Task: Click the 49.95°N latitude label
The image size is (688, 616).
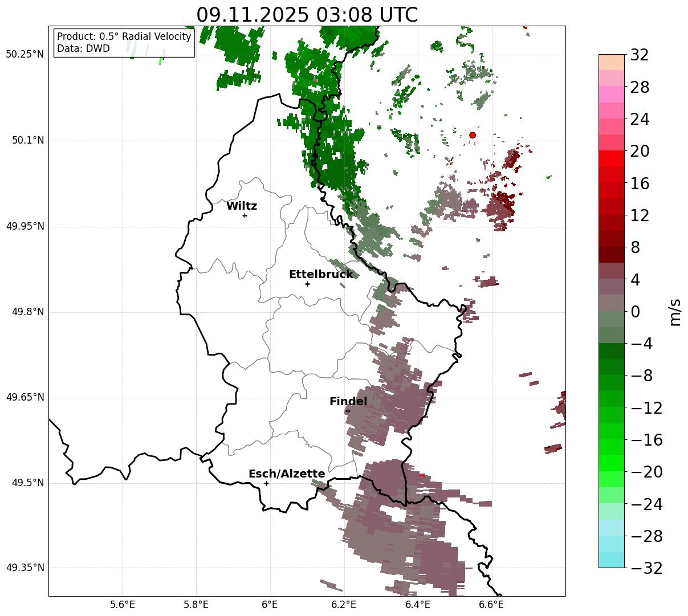Action: pos(25,226)
